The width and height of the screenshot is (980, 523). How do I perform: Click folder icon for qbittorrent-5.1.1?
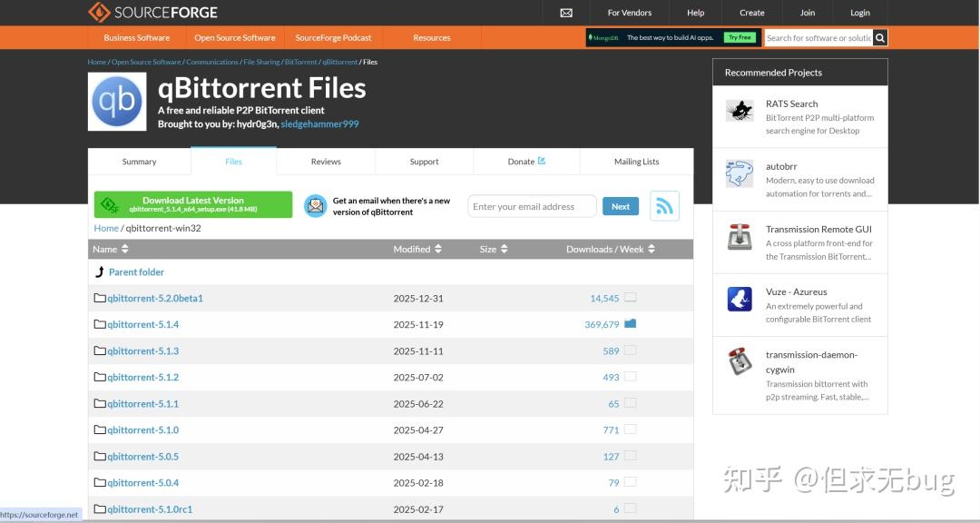[100, 403]
